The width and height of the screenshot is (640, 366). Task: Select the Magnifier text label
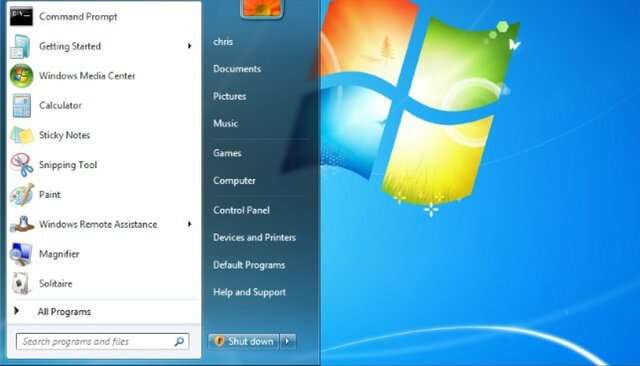59,254
